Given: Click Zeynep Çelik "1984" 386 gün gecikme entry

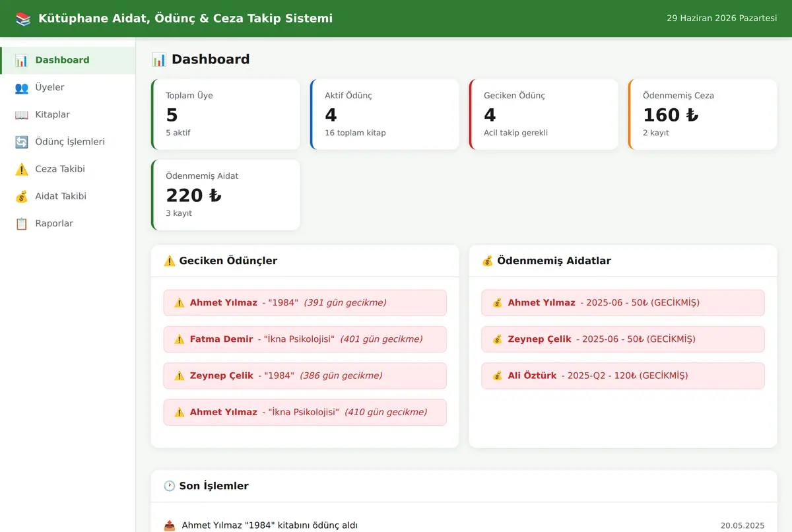Looking at the screenshot, I should click(x=305, y=376).
